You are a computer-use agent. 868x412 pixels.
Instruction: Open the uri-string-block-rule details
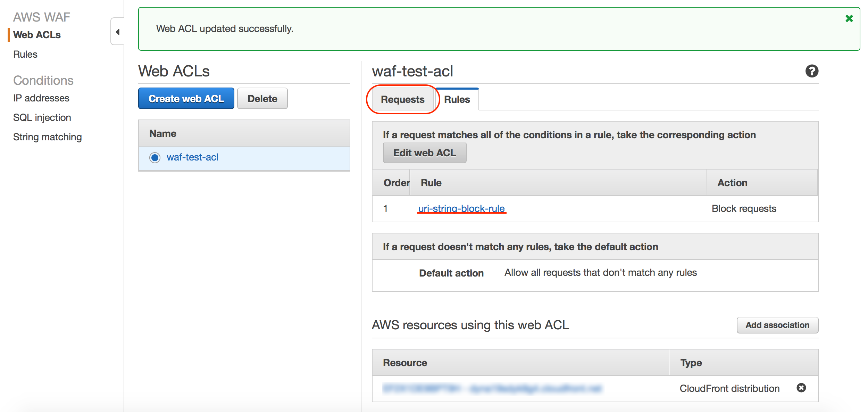coord(461,208)
